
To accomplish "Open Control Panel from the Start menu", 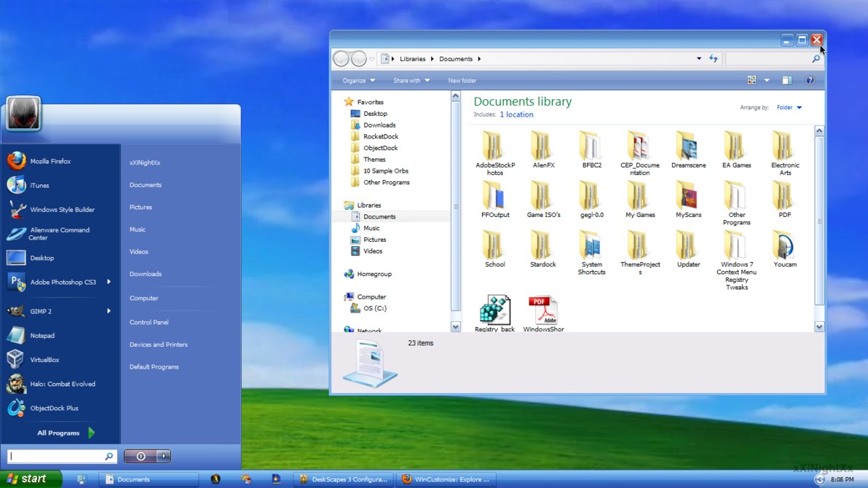I will click(x=149, y=322).
